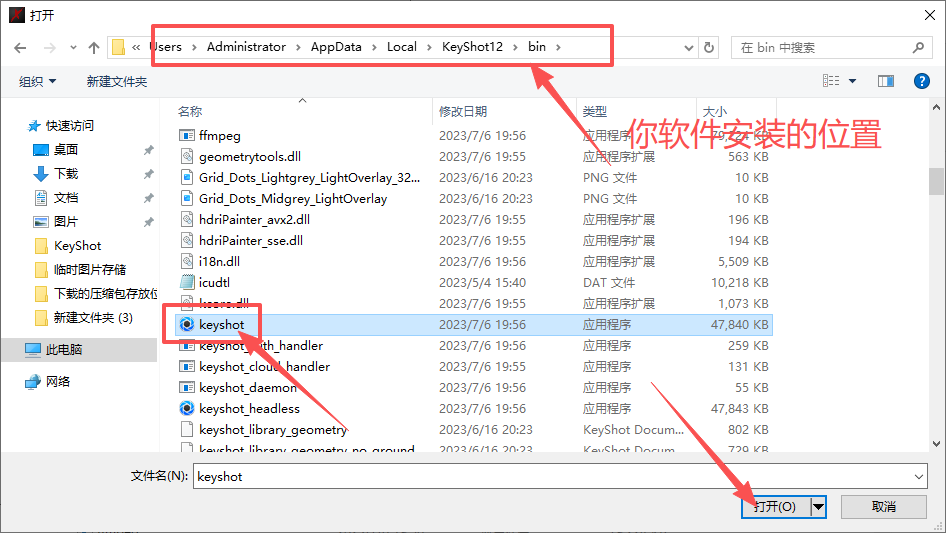Open the 组织 menu
This screenshot has height=533, width=946.
[x=37, y=81]
